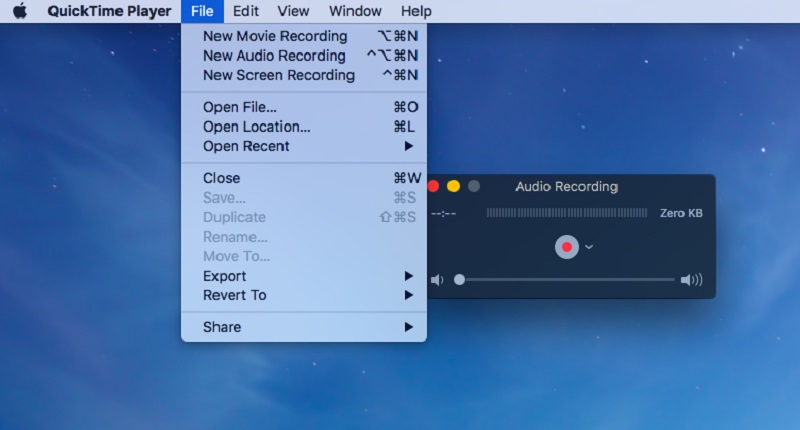Click the low volume speaker icon
800x430 pixels.
pyautogui.click(x=437, y=280)
